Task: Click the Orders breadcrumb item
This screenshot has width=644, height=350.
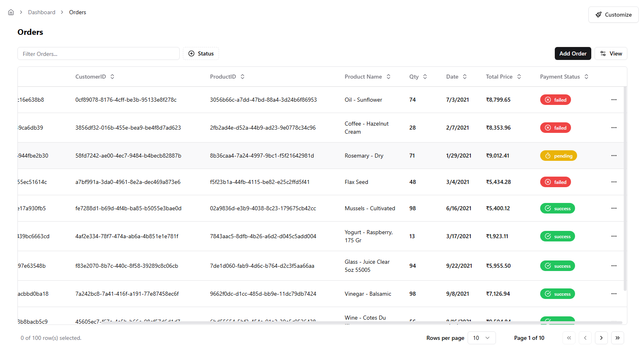Action: coord(77,12)
